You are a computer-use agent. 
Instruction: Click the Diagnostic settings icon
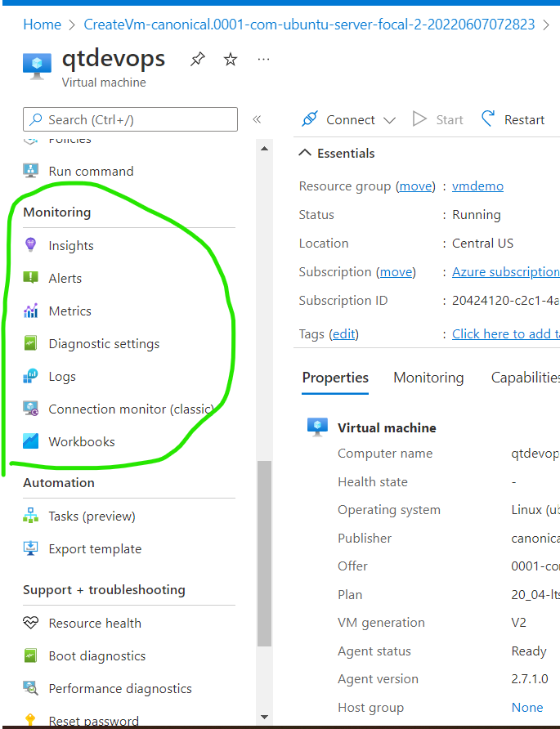coord(31,343)
